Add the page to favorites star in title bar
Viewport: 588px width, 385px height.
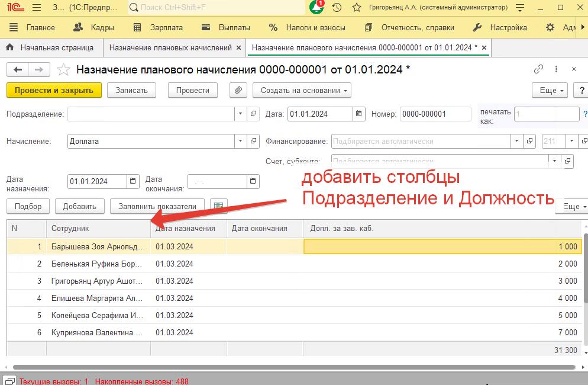[x=356, y=8]
